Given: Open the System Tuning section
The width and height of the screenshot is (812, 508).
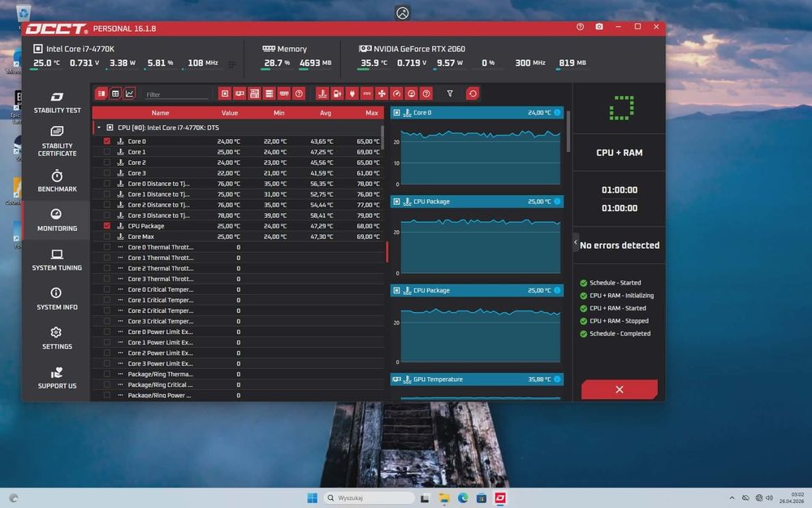Looking at the screenshot, I should point(57,260).
